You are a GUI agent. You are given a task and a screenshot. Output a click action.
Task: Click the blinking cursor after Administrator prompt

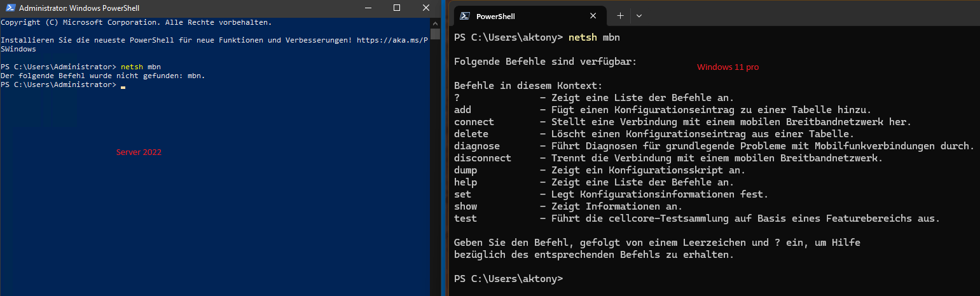[123, 87]
